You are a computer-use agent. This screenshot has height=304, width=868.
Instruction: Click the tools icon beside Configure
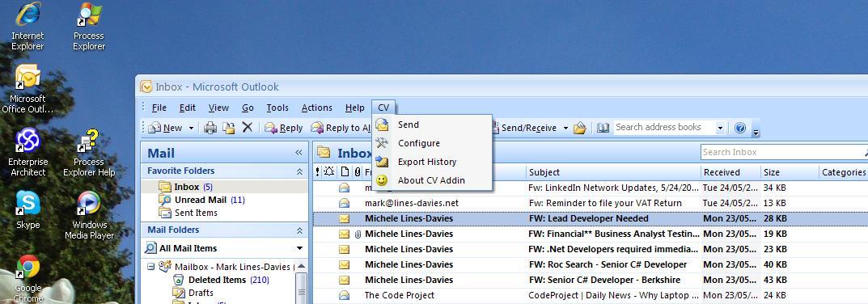pyautogui.click(x=382, y=143)
